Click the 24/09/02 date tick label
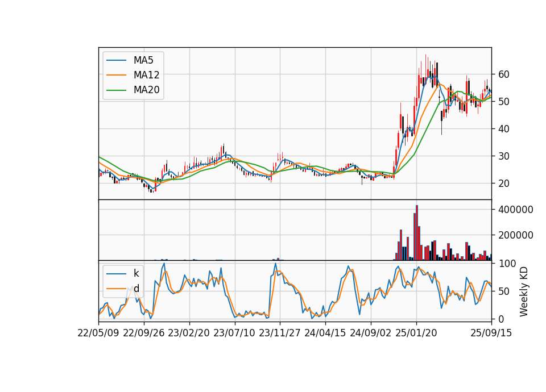Screen dimensions: 546x392 tap(371, 333)
